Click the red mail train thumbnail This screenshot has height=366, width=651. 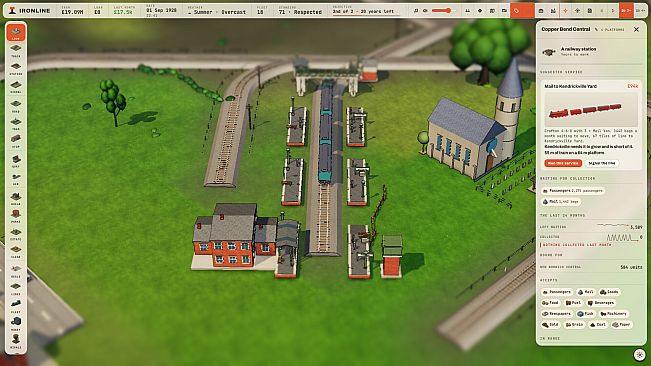[591, 110]
